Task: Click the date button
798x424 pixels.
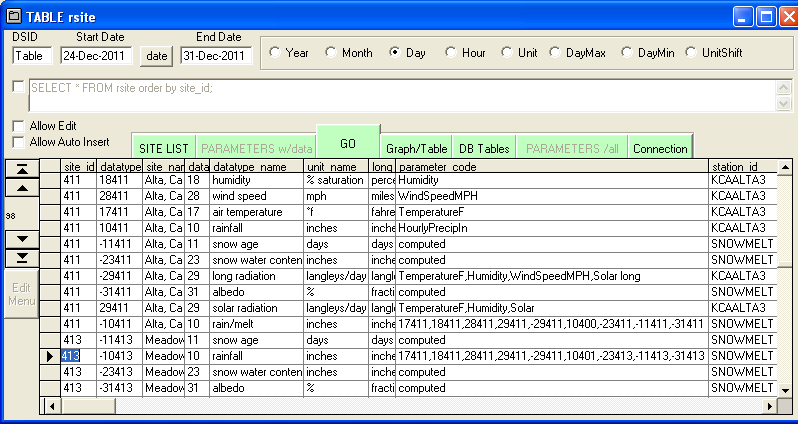Action: [x=157, y=56]
